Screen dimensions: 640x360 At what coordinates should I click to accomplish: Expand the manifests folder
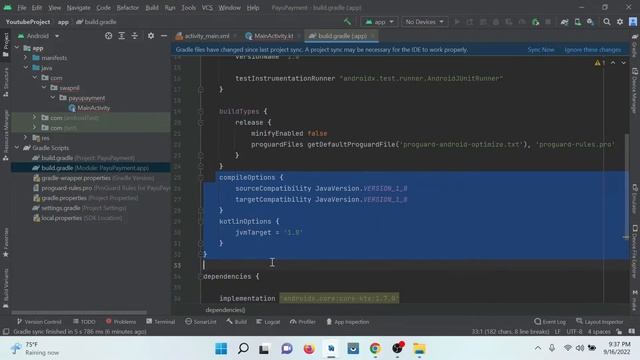pos(26,58)
